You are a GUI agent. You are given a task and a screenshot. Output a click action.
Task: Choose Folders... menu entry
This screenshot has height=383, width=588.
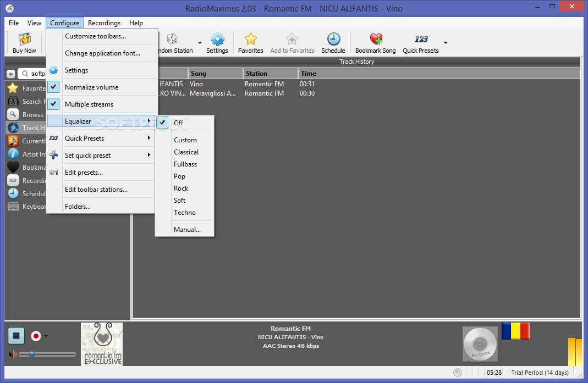click(101, 207)
